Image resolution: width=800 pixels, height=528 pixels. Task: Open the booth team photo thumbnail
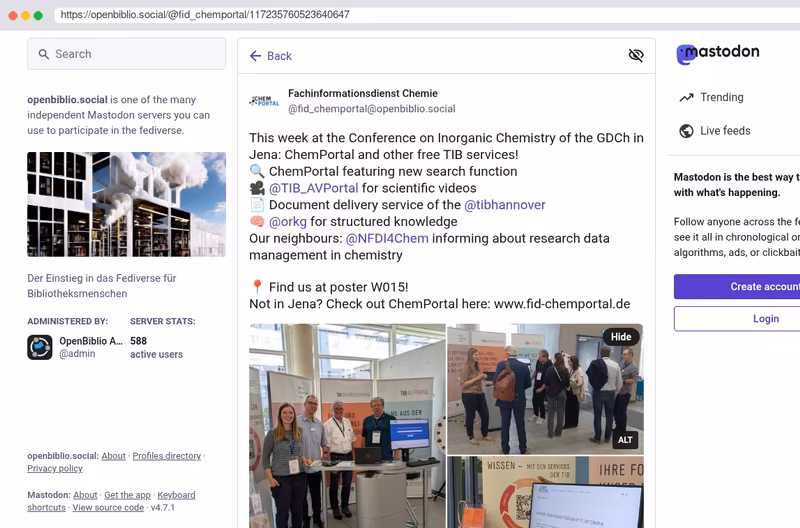347,426
